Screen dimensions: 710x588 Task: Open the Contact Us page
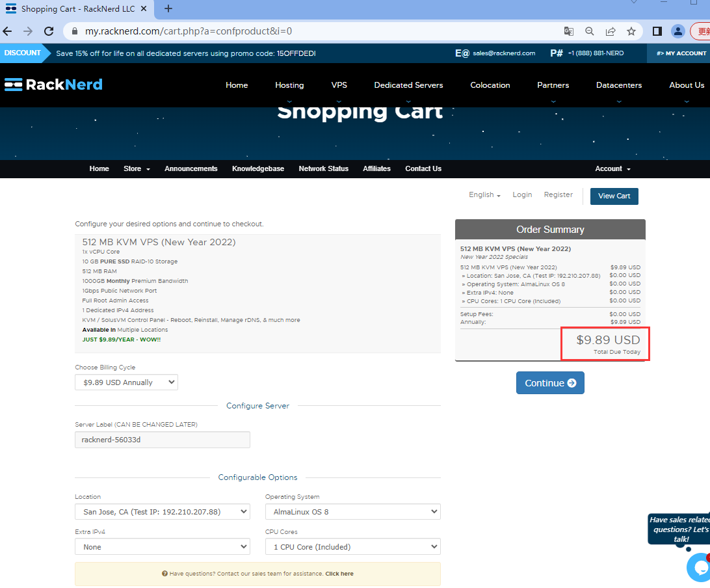[x=423, y=168]
